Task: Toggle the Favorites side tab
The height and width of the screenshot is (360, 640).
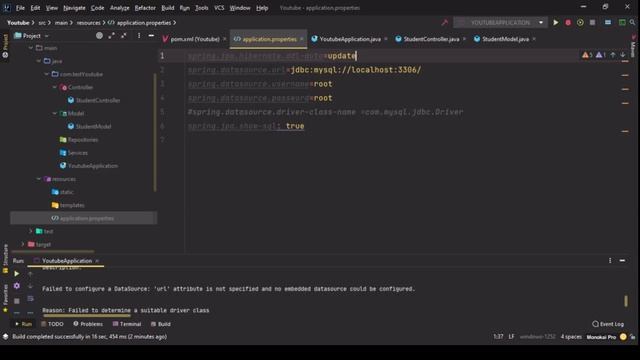Action: click(5, 298)
